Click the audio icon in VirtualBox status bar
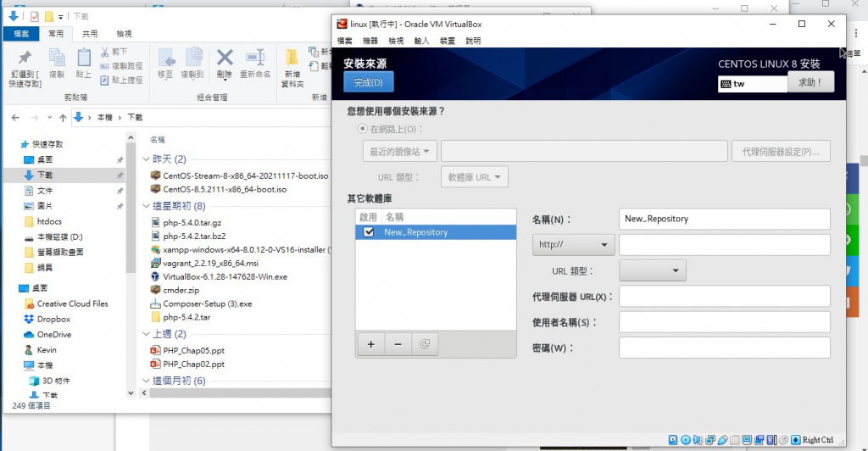This screenshot has height=451, width=868. tap(698, 440)
